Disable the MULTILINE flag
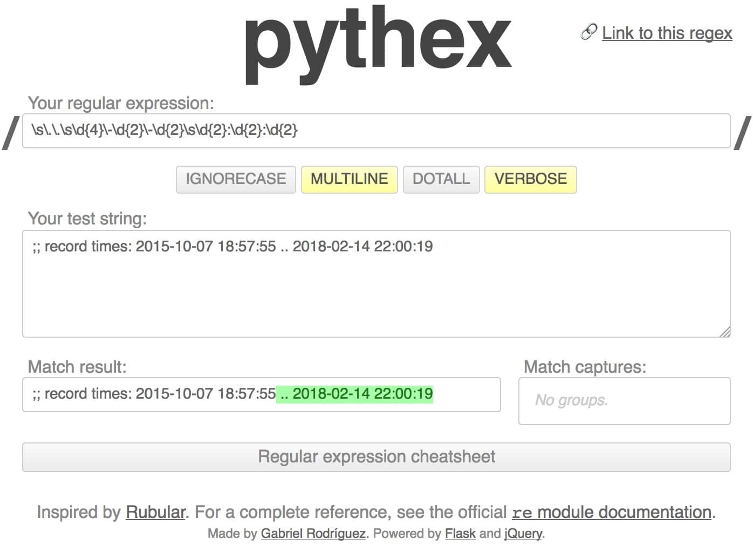 [x=349, y=179]
